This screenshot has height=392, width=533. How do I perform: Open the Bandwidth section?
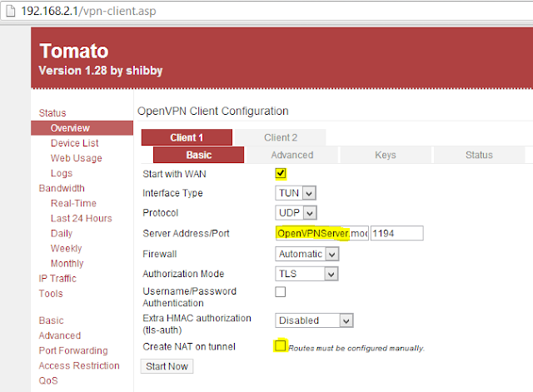pos(62,188)
